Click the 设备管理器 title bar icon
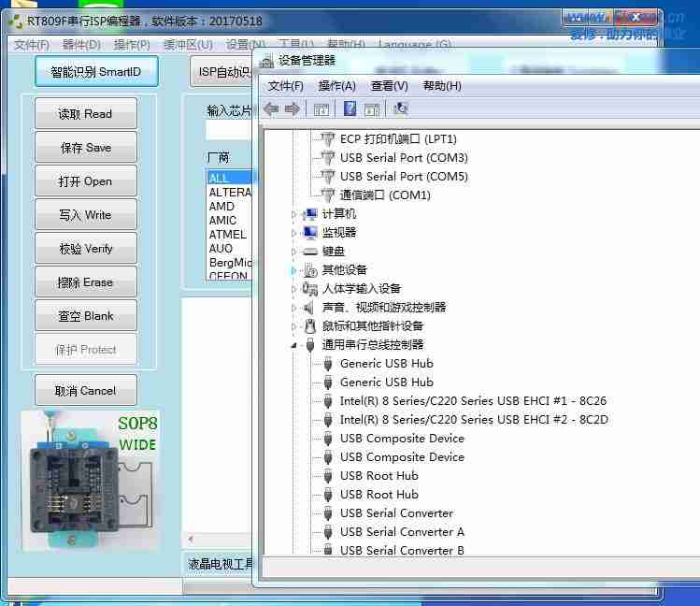700x606 pixels. click(267, 61)
